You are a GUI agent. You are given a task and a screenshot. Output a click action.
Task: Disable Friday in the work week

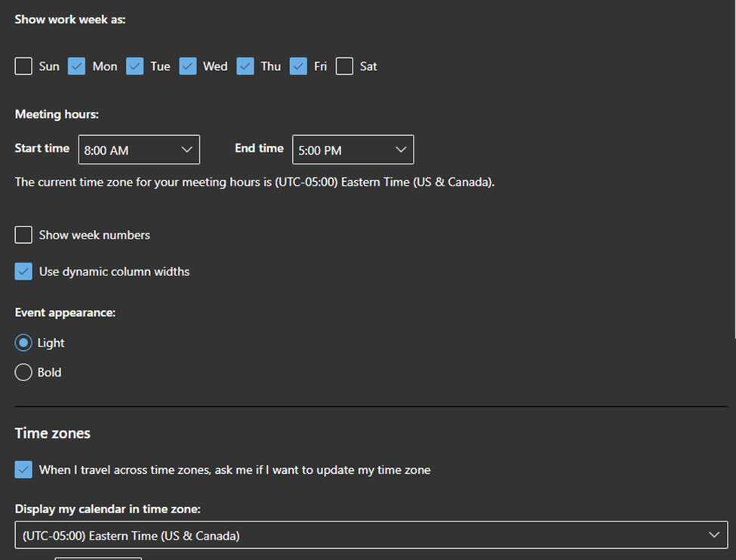(x=299, y=66)
